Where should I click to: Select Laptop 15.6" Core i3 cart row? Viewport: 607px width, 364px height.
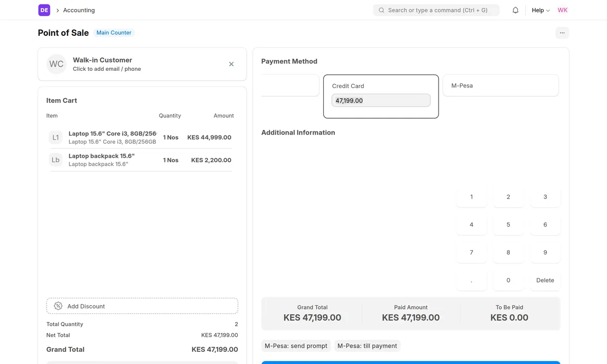(x=141, y=138)
